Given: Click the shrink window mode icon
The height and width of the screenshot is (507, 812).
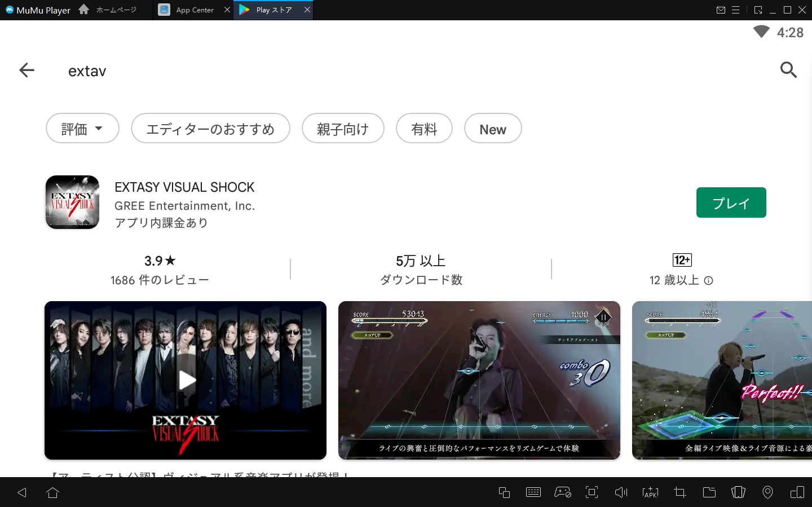Looking at the screenshot, I should [758, 10].
